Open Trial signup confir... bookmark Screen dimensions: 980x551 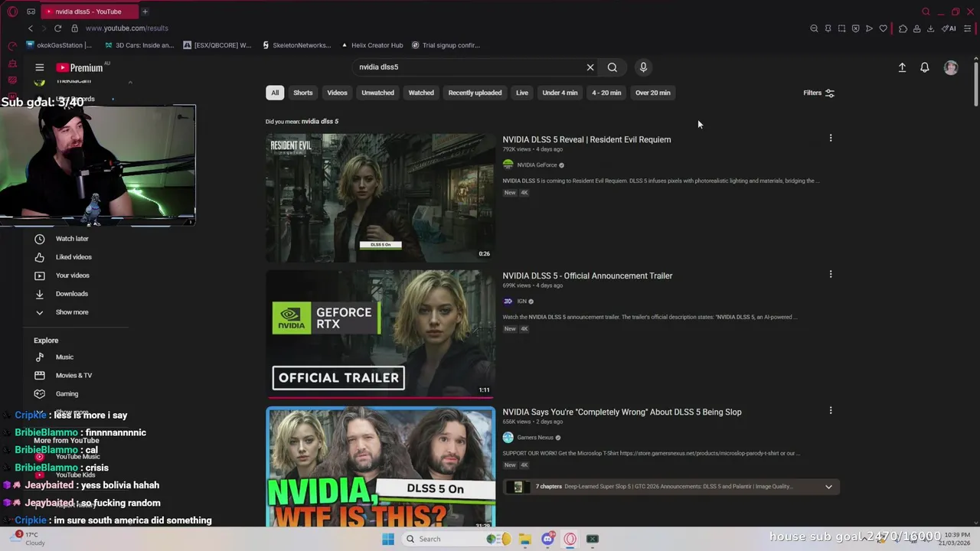446,45
